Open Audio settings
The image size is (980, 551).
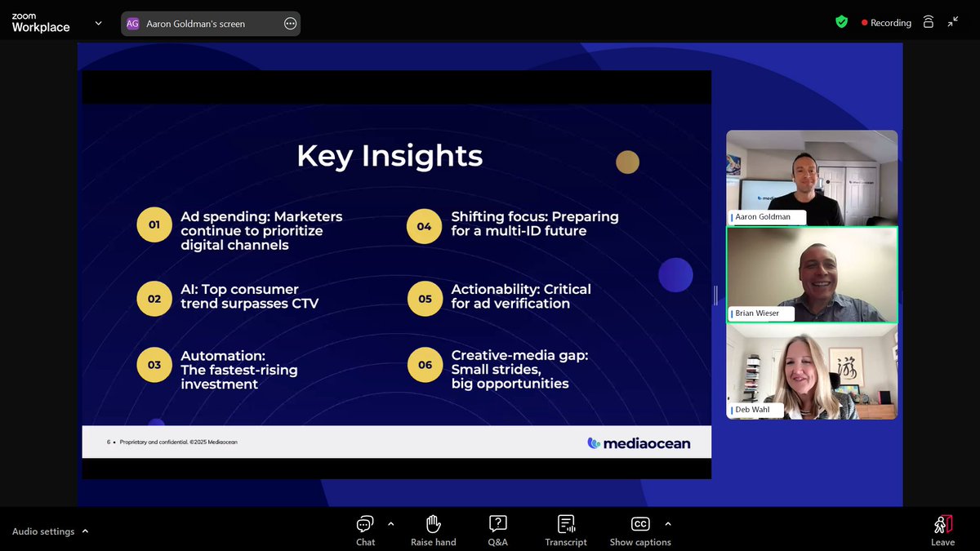click(x=43, y=531)
